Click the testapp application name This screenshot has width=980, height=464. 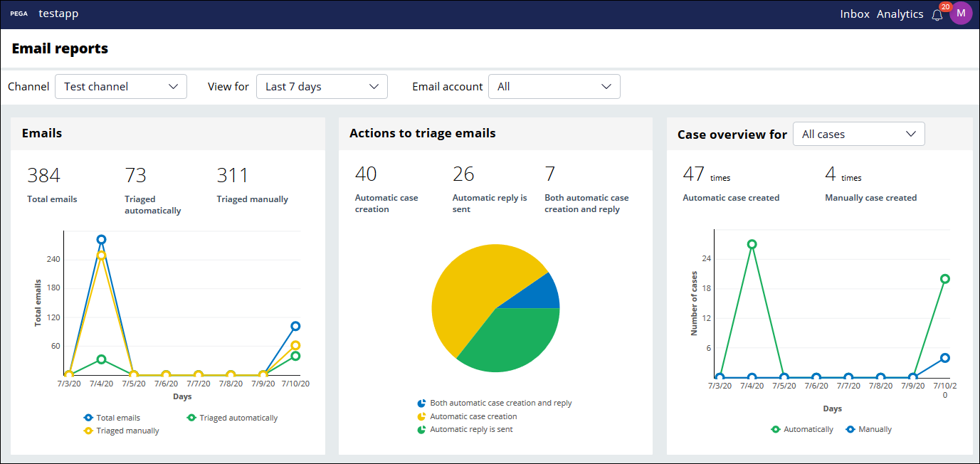[x=58, y=14]
